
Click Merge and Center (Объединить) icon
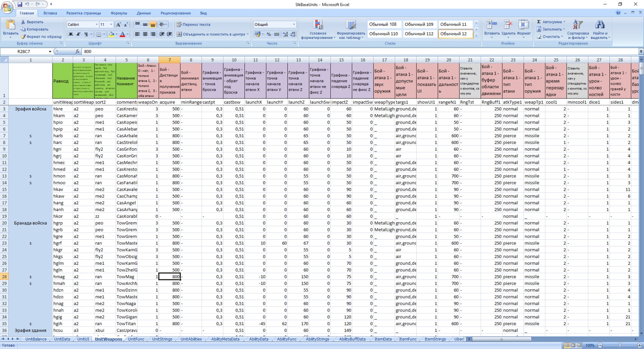(x=179, y=34)
